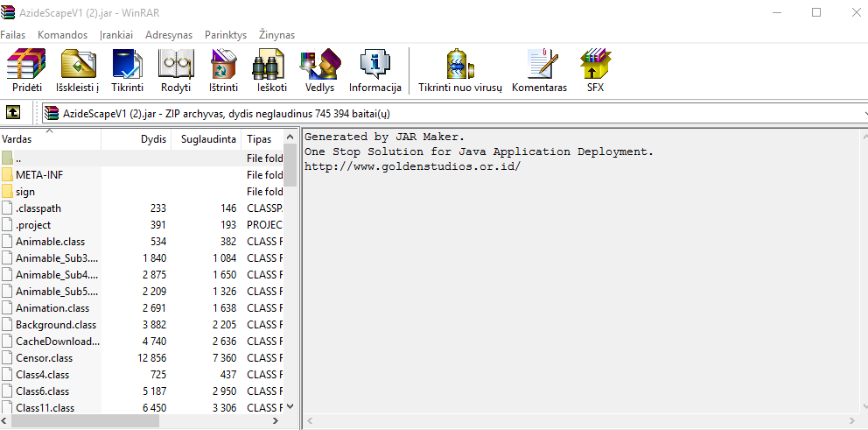Select the Class6.class file
This screenshot has height=430, width=868.
pos(43,391)
